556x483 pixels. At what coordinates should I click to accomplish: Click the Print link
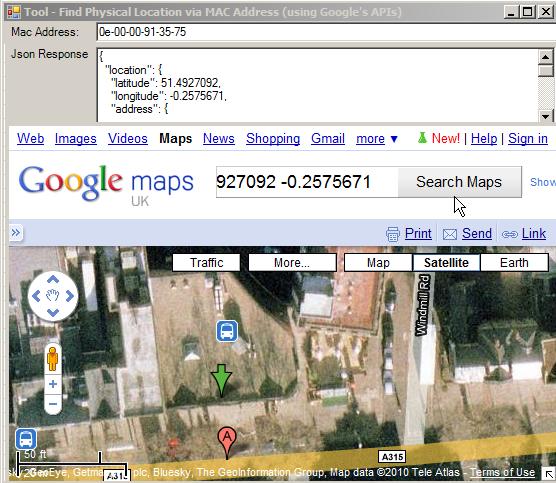click(418, 233)
